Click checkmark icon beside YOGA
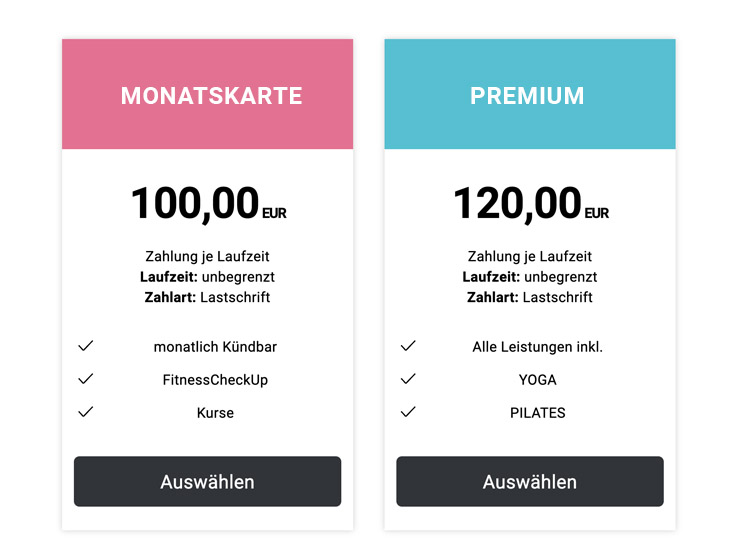This screenshot has width=740, height=560. tap(408, 379)
